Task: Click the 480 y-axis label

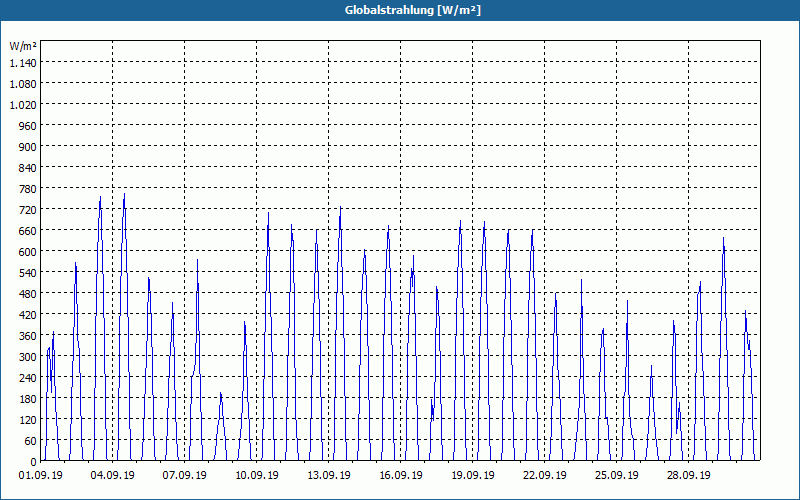Action: pos(29,294)
